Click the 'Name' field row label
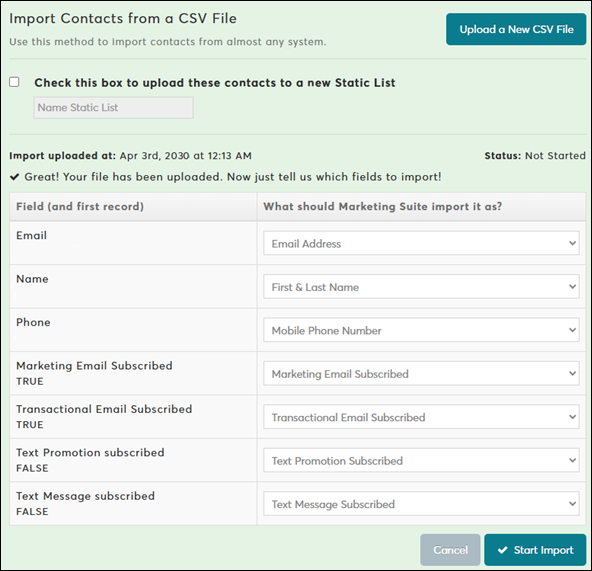The width and height of the screenshot is (592, 571). 32,279
